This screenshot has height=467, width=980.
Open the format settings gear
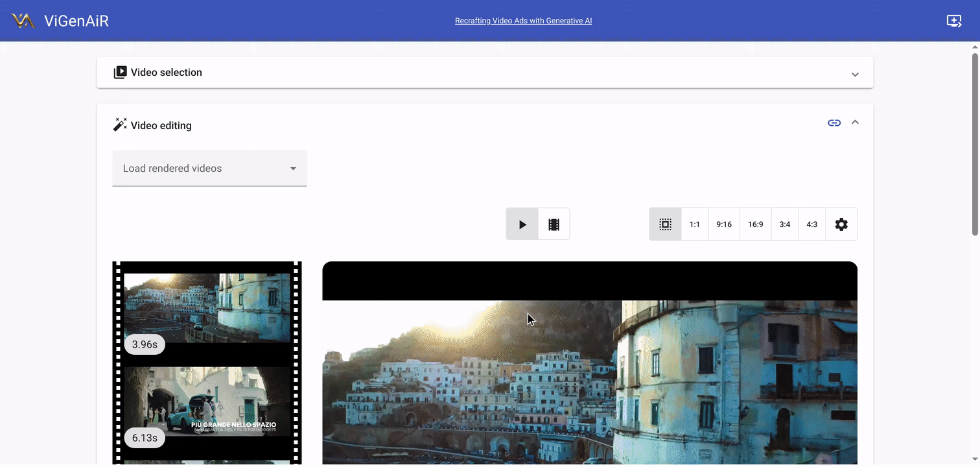[x=841, y=224]
